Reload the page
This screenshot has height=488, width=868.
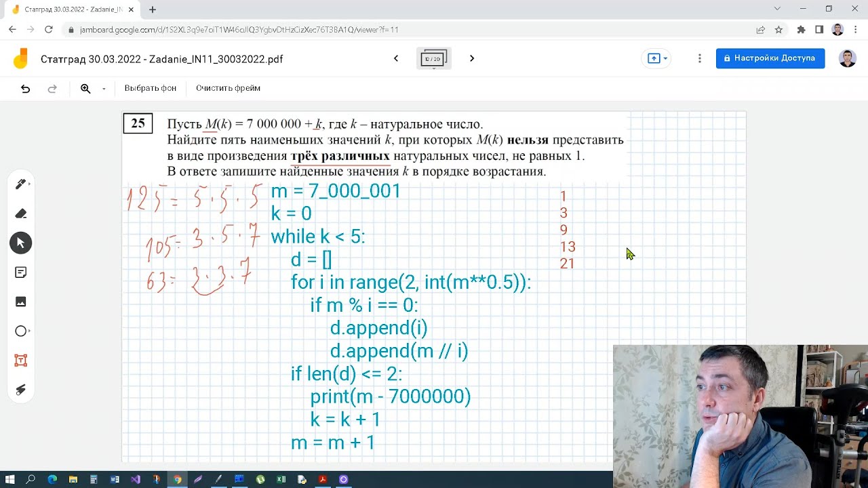tap(49, 30)
